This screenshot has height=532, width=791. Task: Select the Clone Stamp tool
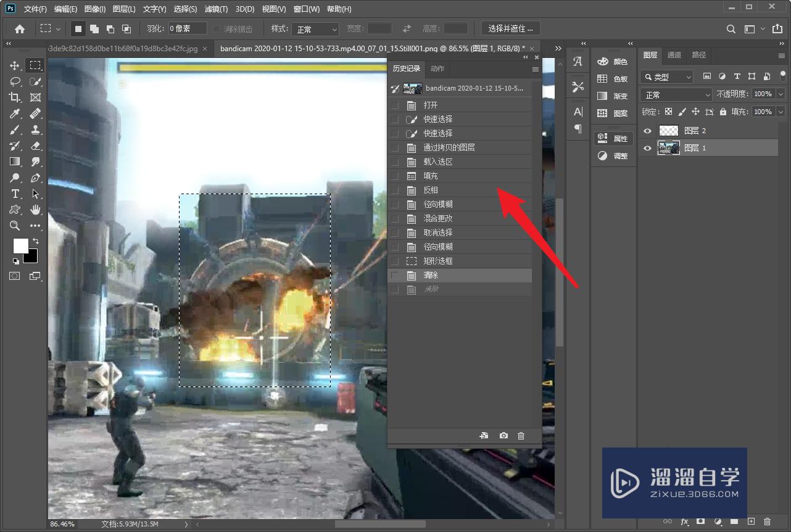pos(36,129)
